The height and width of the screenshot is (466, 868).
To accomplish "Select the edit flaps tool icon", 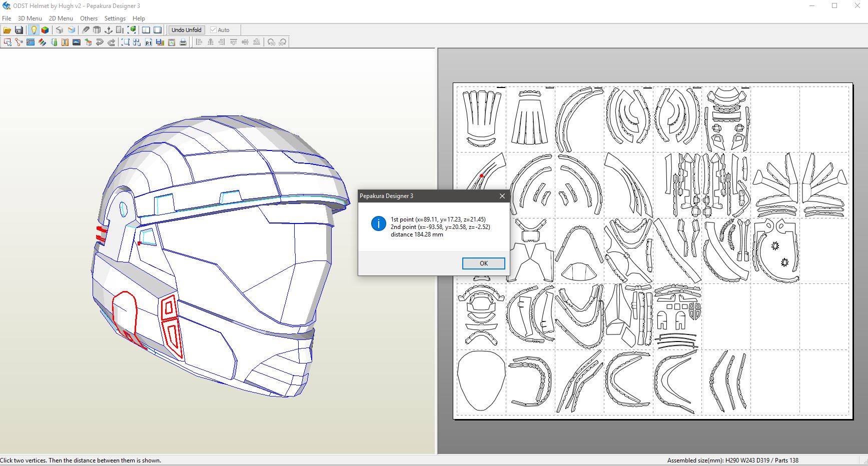I will pos(31,42).
